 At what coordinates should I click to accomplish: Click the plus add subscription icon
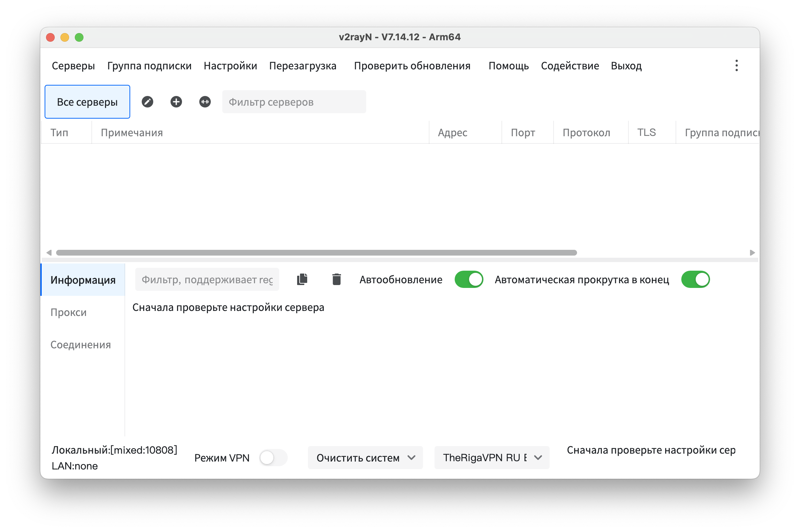(176, 102)
